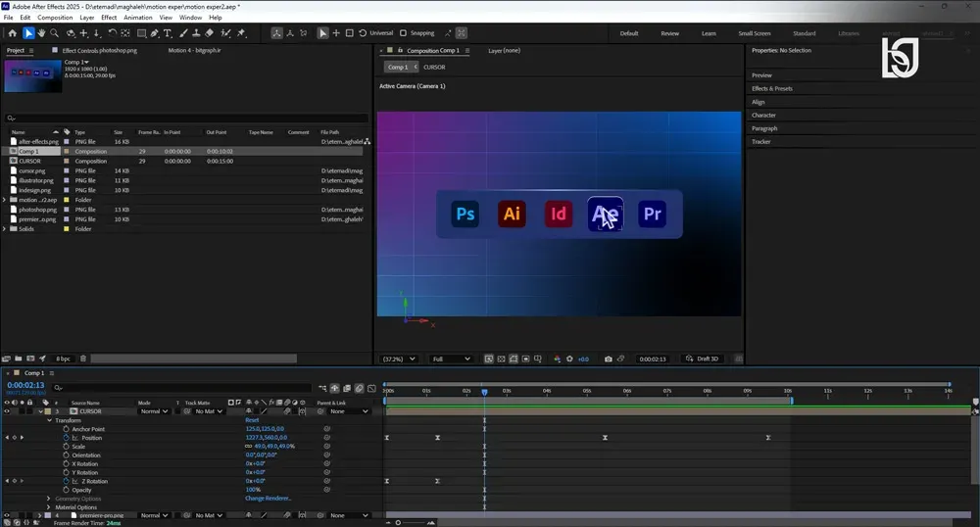The image size is (980, 527).
Task: Select the Clone Stamp tool
Action: pyautogui.click(x=196, y=33)
